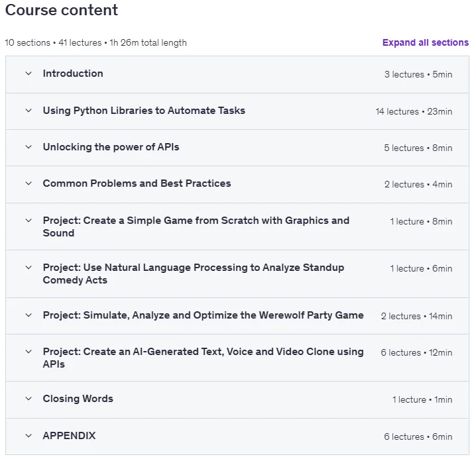Expand chevron for Using Python Libraries section
This screenshot has width=476, height=459.
tap(29, 111)
